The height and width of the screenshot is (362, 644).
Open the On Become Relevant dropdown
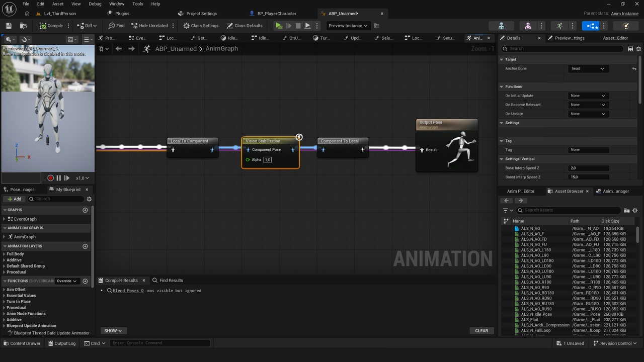click(588, 105)
